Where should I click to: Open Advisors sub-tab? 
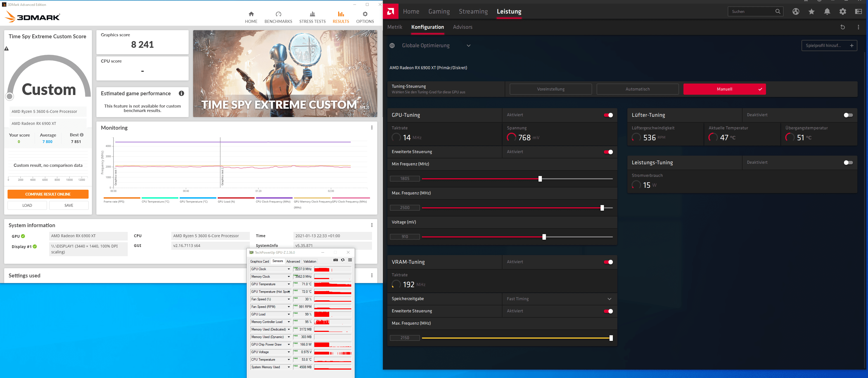(x=462, y=27)
